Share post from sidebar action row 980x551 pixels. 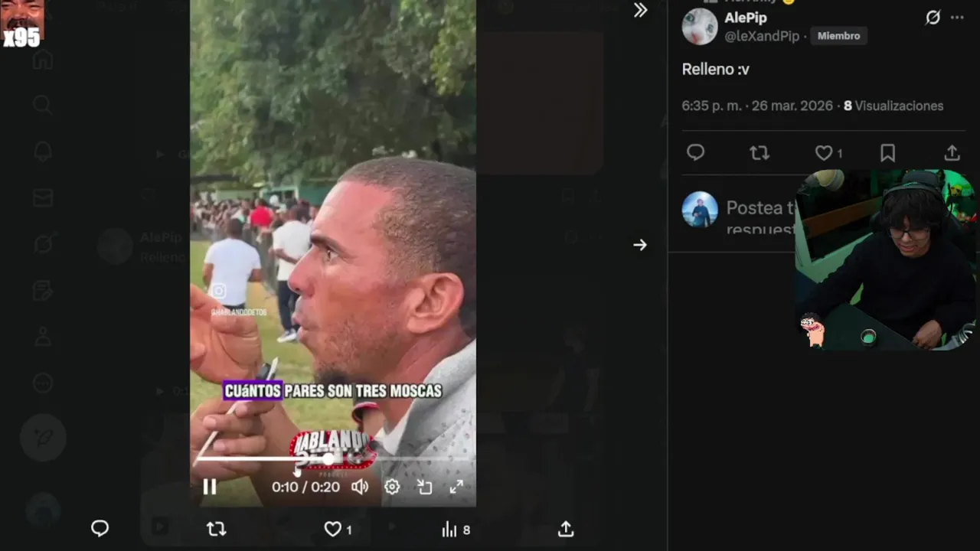pyautogui.click(x=952, y=153)
